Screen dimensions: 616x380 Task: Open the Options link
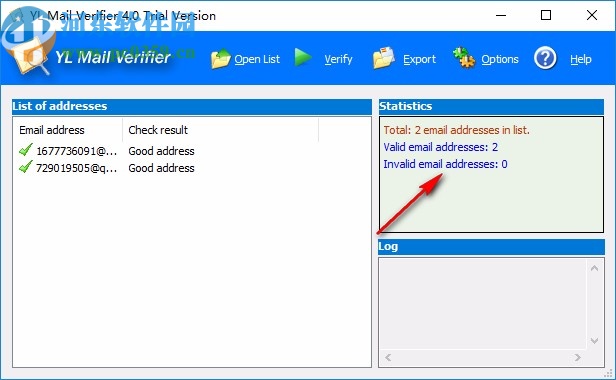[x=500, y=59]
